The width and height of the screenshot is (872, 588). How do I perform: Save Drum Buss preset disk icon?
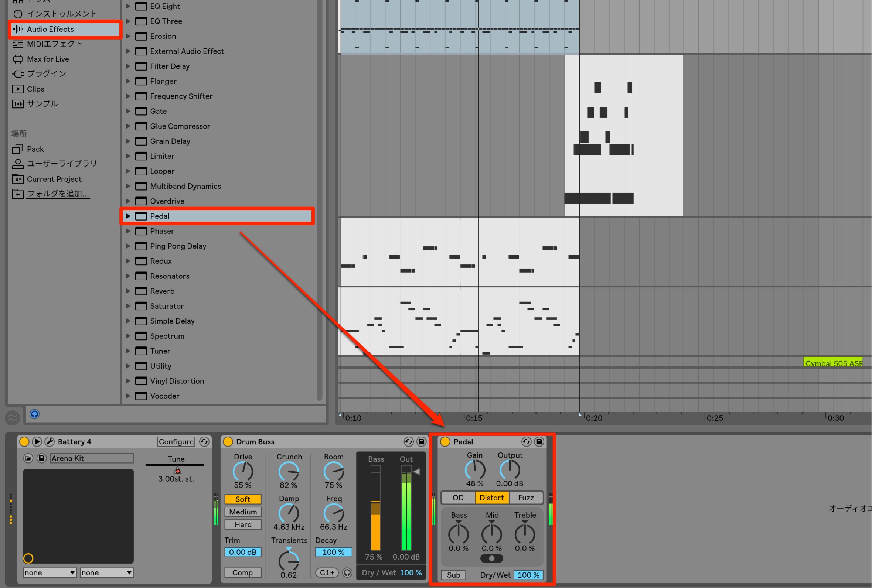pos(422,441)
